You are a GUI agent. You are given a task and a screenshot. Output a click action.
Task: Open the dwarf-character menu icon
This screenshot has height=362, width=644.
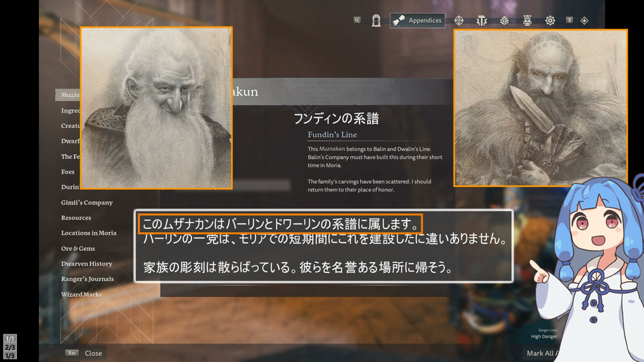[x=527, y=21]
